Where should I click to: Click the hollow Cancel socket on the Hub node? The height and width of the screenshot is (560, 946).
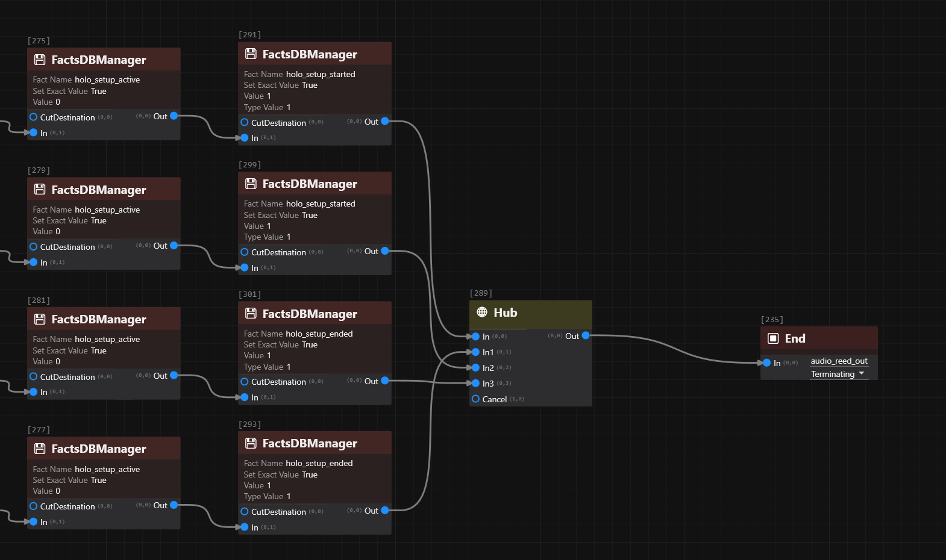pos(475,399)
